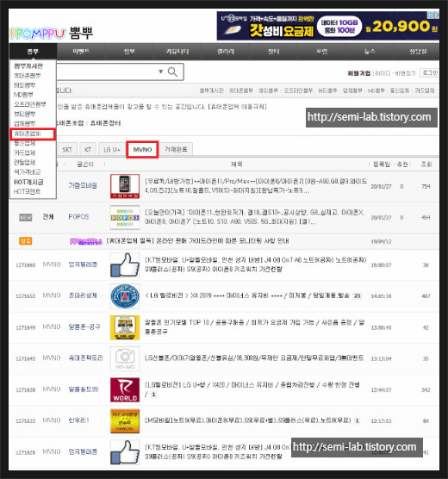448x479 pixels.
Task: Click the PPOMPPU site logo
Action: [x=52, y=33]
